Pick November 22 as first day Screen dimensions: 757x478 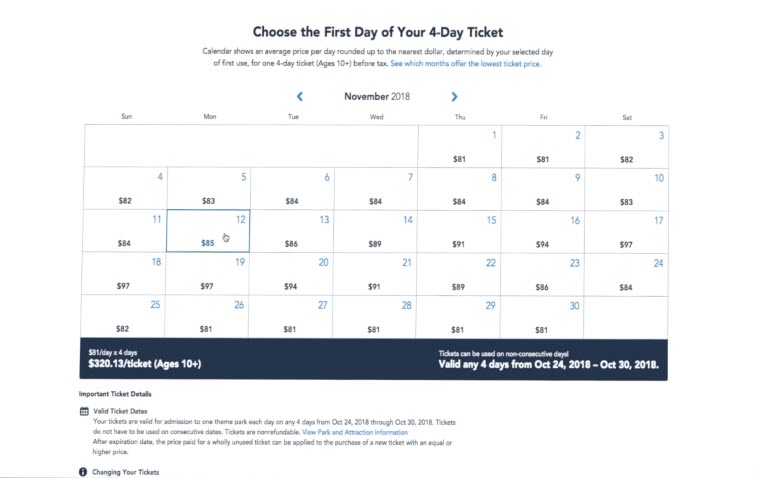coord(459,274)
